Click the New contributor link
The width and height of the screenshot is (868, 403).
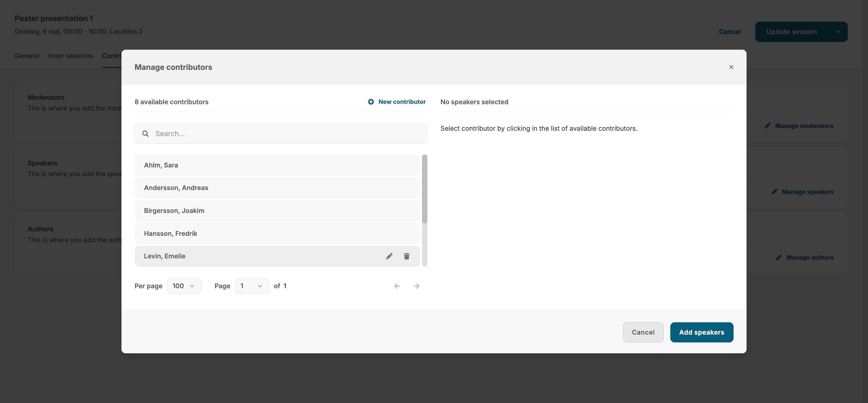402,102
